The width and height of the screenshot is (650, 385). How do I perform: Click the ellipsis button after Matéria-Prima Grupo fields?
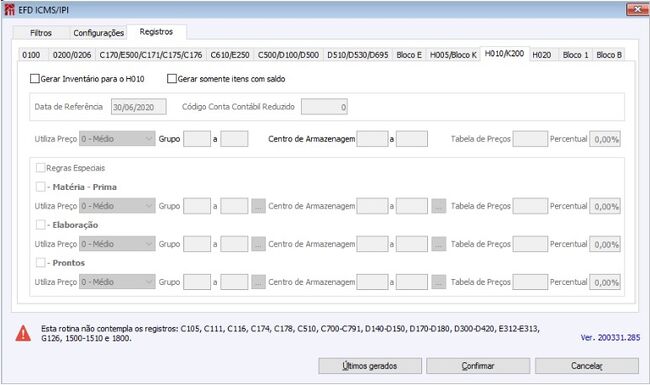point(258,206)
